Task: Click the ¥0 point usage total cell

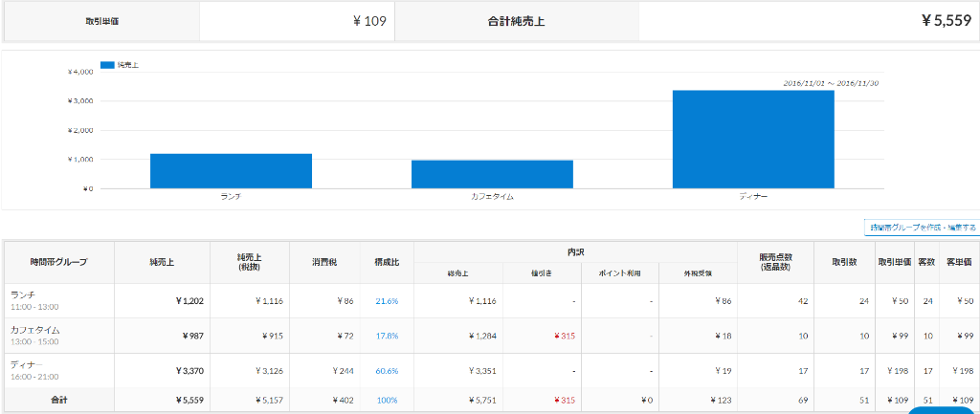Action: coord(646,400)
